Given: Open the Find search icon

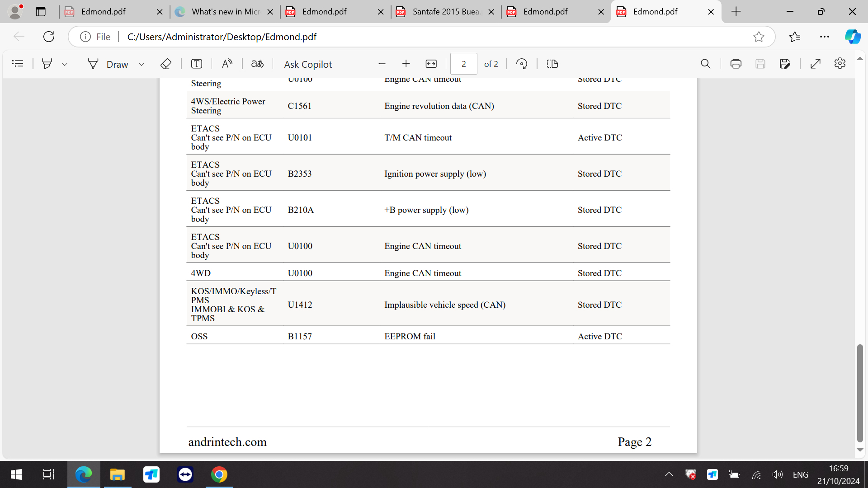Looking at the screenshot, I should click(705, 64).
